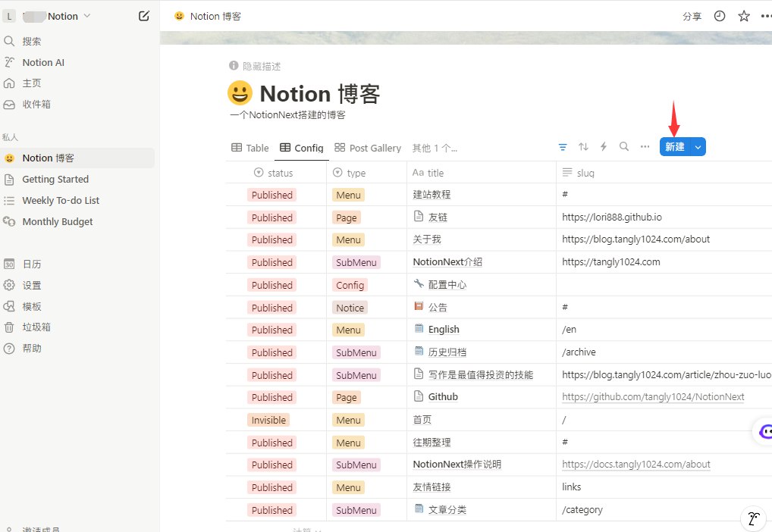Image resolution: width=772 pixels, height=532 pixels.
Task: Click the 文章分类 title cell
Action: (482, 510)
